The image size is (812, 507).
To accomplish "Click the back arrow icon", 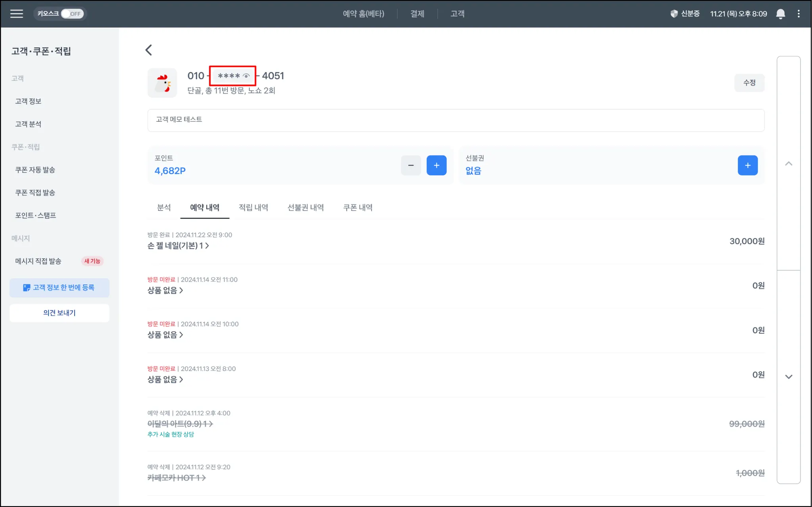I will (149, 50).
